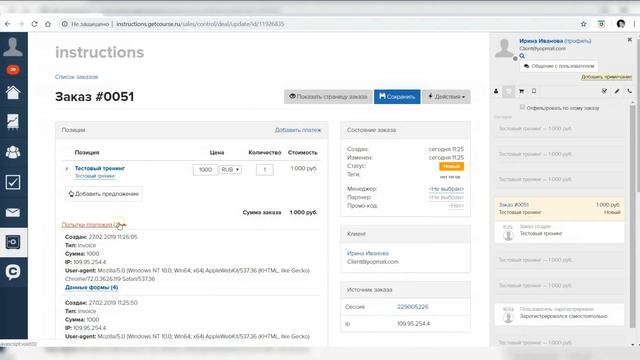Open the small Тестовый тренинг offer link

click(x=95, y=176)
